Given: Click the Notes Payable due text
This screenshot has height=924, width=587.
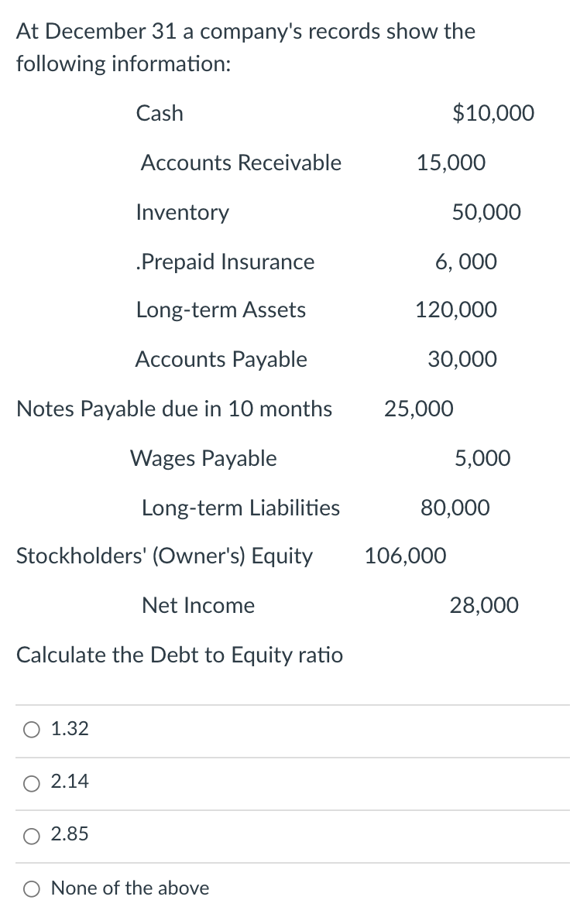Looking at the screenshot, I should [174, 409].
